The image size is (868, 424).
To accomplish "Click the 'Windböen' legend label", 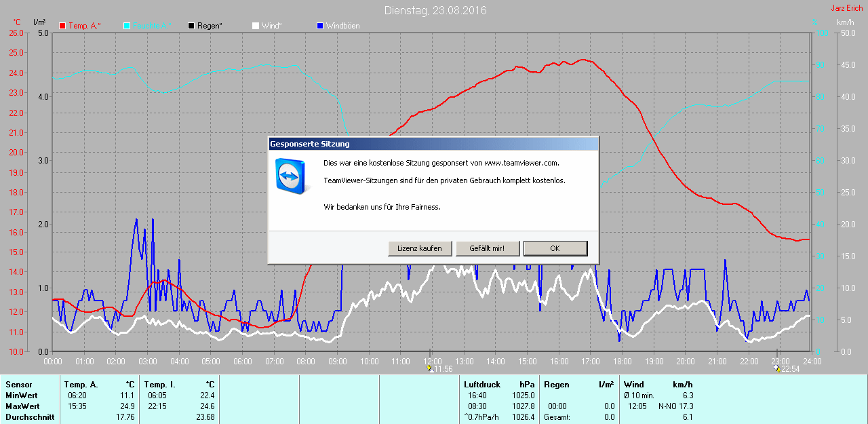I will [x=343, y=26].
